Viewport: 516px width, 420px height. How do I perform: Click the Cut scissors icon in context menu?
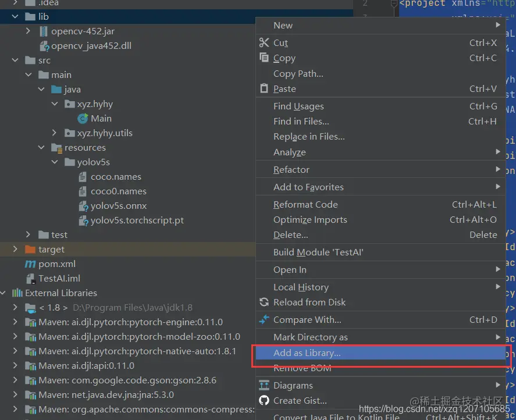pos(264,42)
